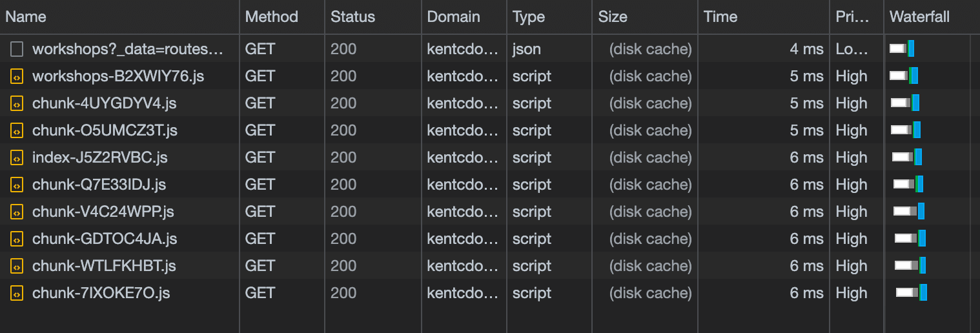Click the script icon beside workshops-B2XWIY76.js
This screenshot has height=333, width=980.
[17, 77]
